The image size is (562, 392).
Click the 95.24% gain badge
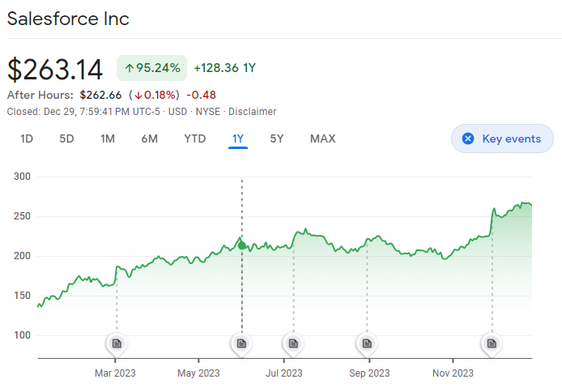pyautogui.click(x=151, y=68)
